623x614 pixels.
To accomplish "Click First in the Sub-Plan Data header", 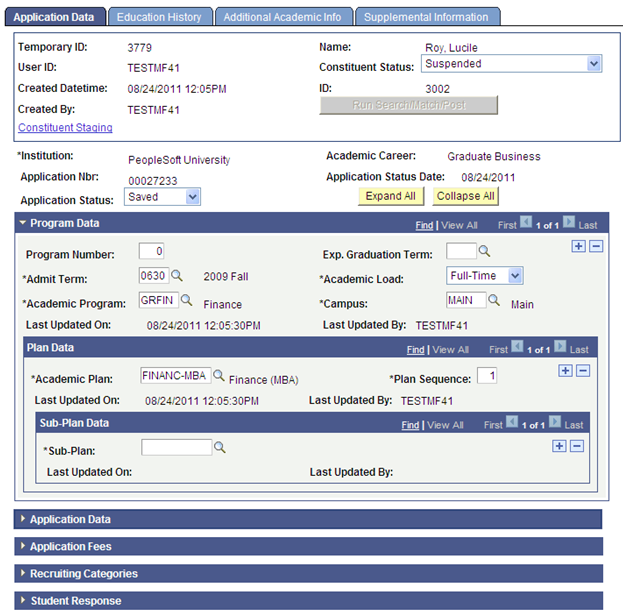I will pyautogui.click(x=493, y=425).
